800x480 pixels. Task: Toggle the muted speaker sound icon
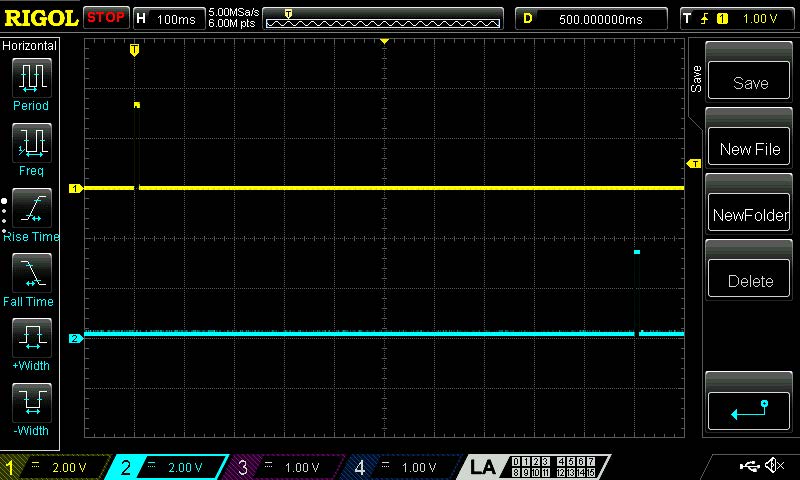click(x=774, y=465)
